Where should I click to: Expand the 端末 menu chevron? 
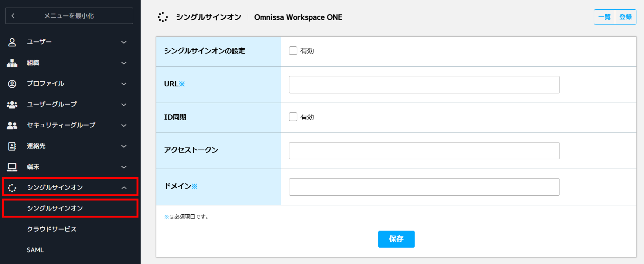(x=124, y=167)
